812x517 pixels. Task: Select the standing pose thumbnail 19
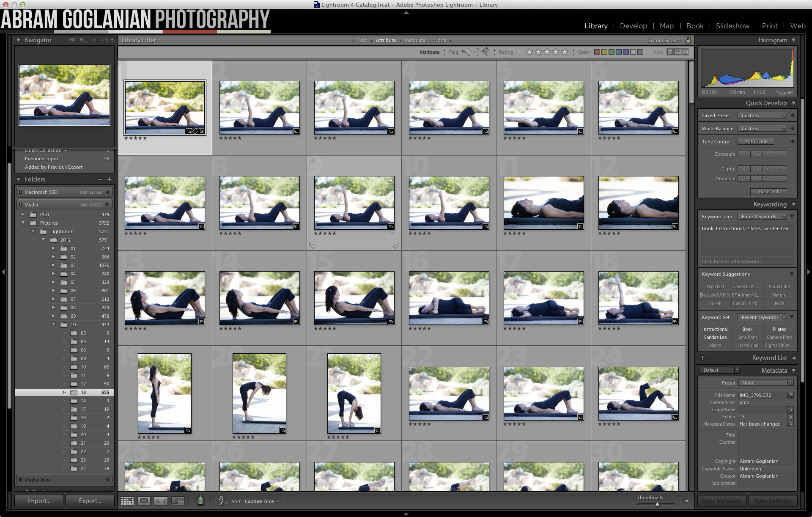[165, 393]
